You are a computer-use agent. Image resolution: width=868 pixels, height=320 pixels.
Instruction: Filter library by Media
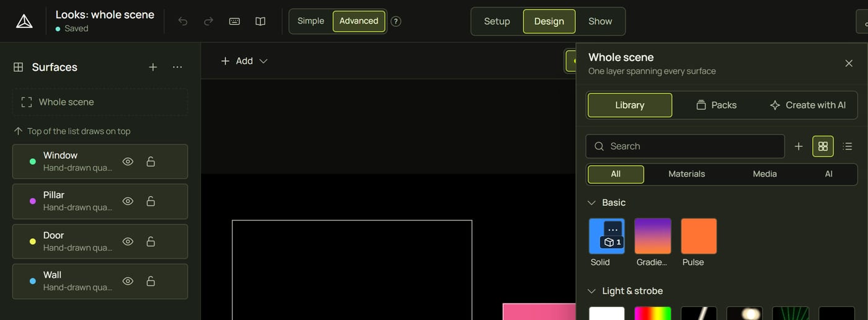coord(765,174)
